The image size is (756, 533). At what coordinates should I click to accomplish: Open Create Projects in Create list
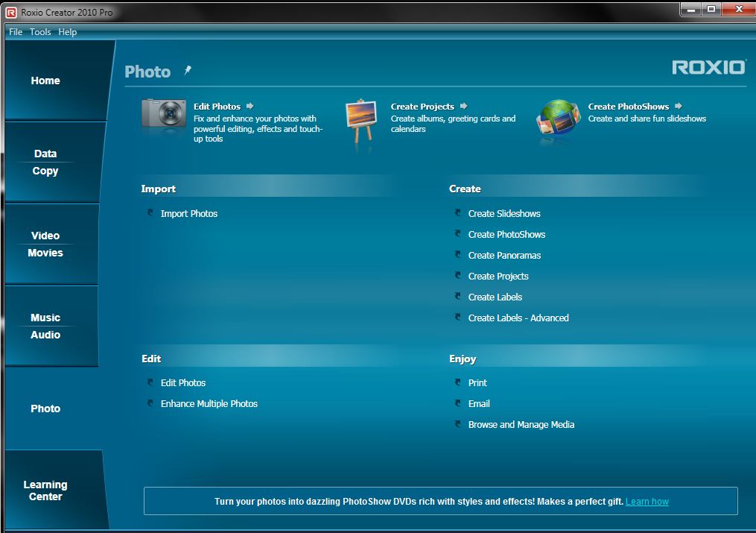498,277
